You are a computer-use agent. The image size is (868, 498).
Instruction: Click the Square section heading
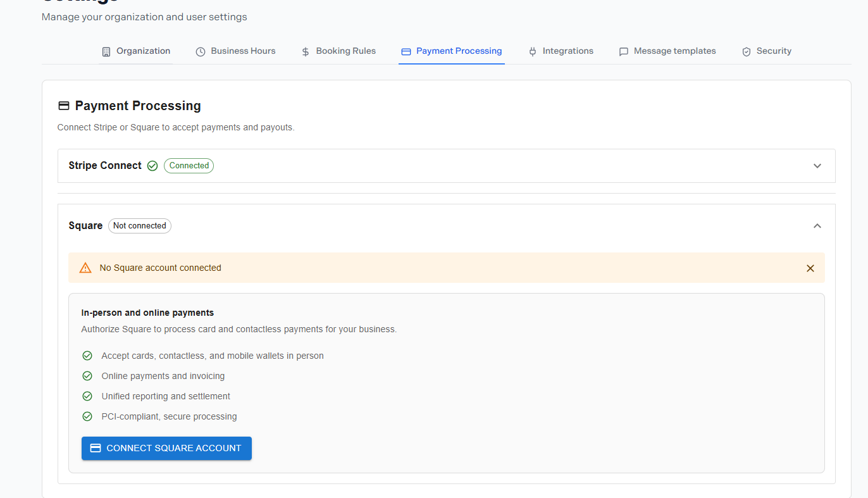click(85, 226)
